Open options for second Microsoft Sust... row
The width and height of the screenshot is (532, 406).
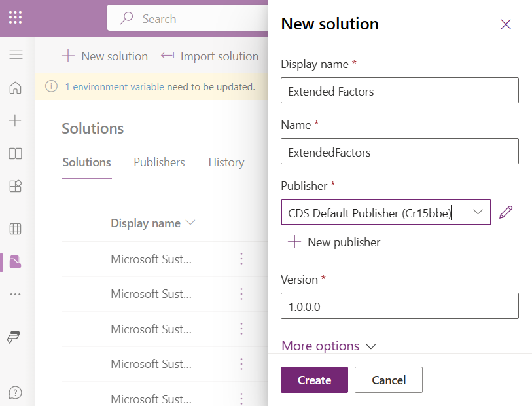tap(241, 294)
